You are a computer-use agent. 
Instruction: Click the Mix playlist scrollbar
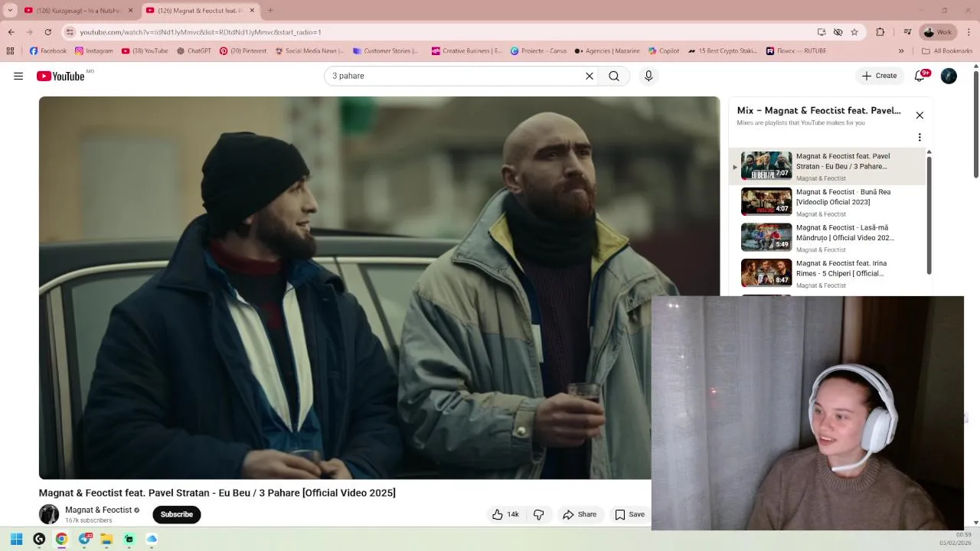coord(929,214)
